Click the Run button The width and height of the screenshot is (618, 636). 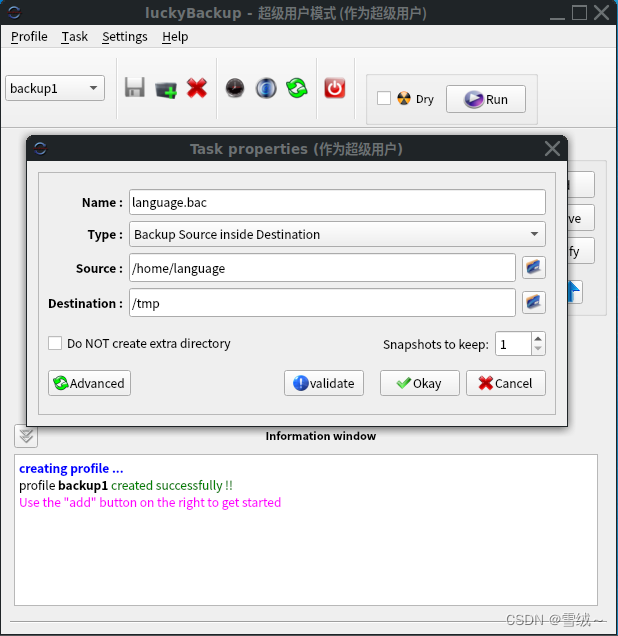pyautogui.click(x=486, y=99)
